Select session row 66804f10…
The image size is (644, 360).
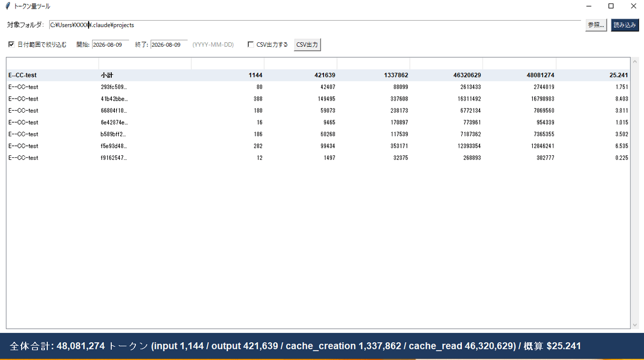318,111
